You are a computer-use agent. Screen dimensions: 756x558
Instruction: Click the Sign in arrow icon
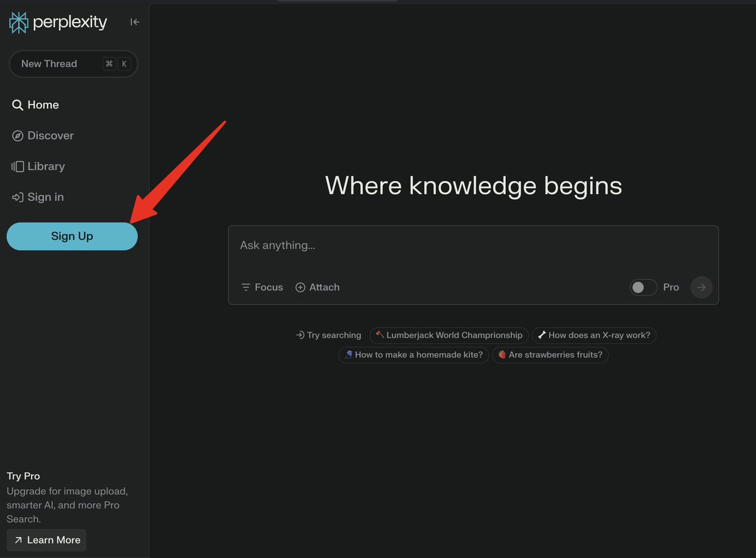point(18,197)
